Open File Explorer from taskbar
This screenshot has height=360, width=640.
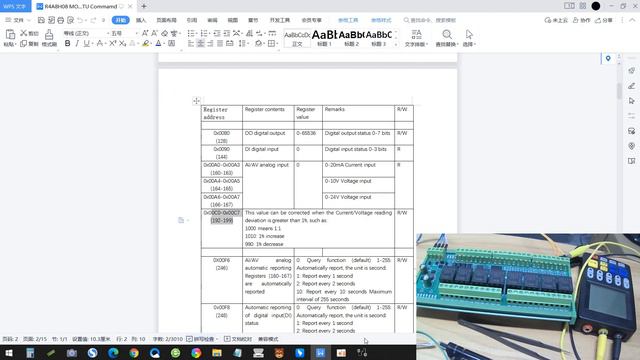click(x=217, y=353)
